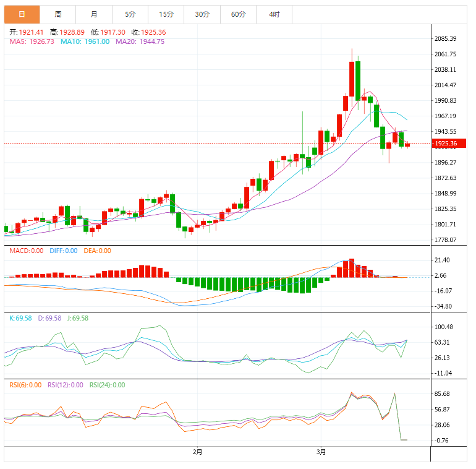The height and width of the screenshot is (469, 476).
Task: Switch to the 周 weekly tab
Action: point(57,14)
